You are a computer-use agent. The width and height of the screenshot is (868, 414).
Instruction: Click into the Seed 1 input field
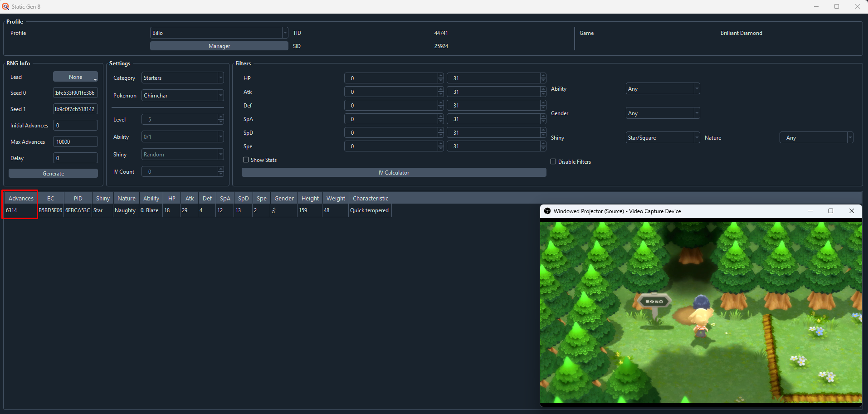tap(75, 109)
